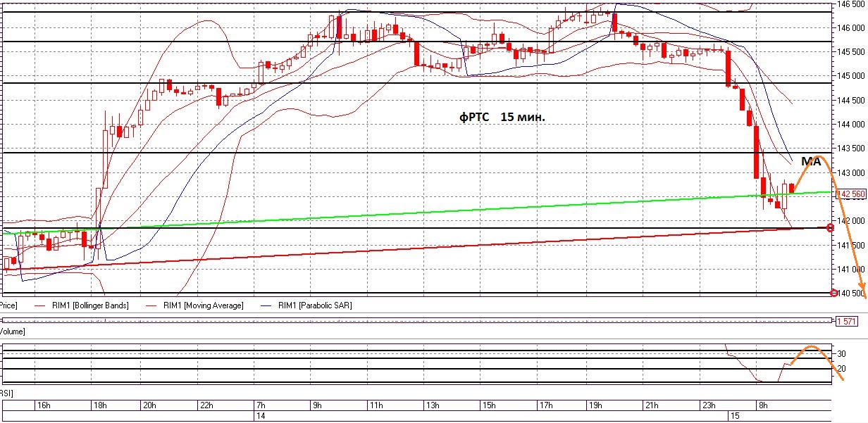Click the 19h time axis label
The height and width of the screenshot is (423, 868).
click(x=594, y=405)
